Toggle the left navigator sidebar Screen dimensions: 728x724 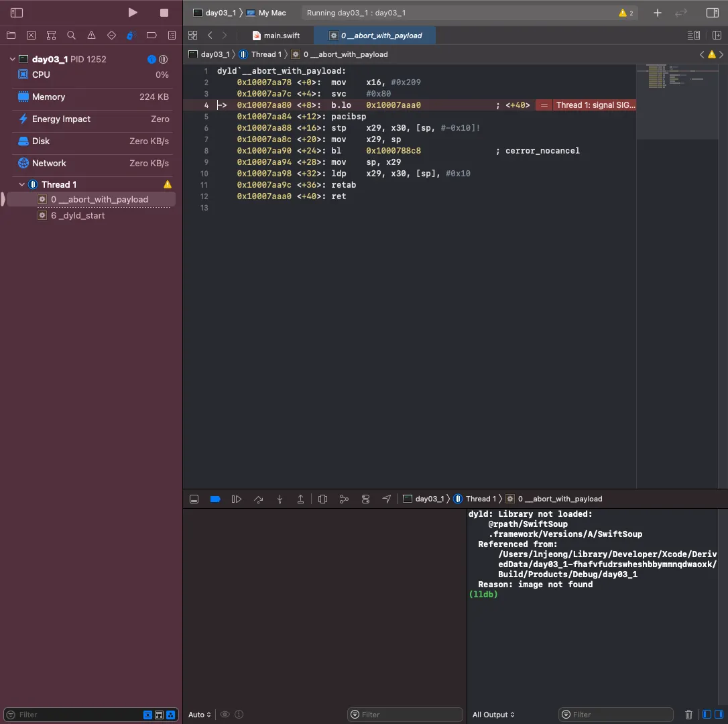(17, 13)
